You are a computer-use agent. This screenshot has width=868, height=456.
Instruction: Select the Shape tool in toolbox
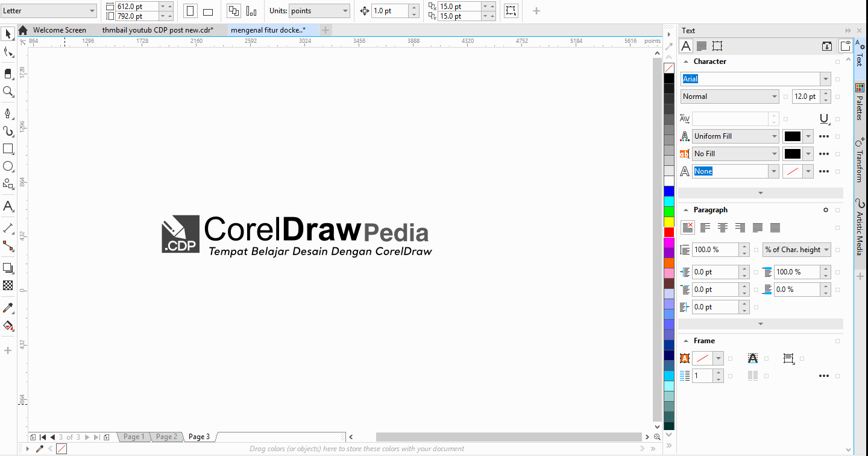point(8,52)
